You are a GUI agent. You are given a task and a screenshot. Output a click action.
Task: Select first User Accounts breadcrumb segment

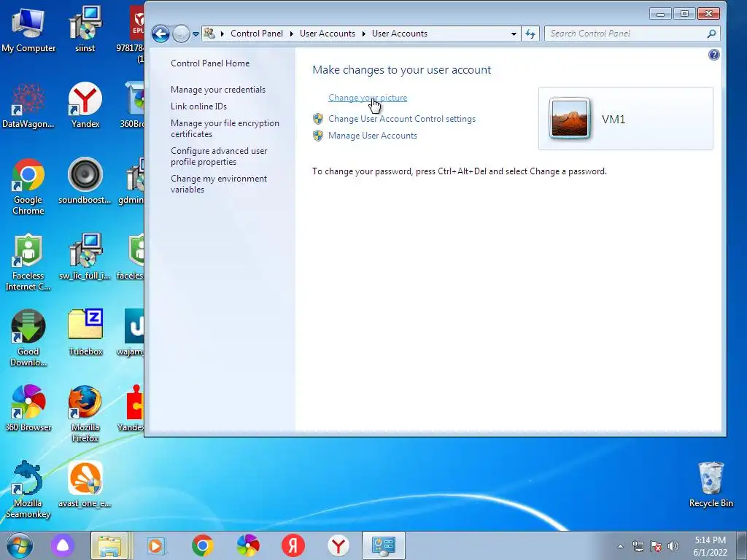click(328, 34)
